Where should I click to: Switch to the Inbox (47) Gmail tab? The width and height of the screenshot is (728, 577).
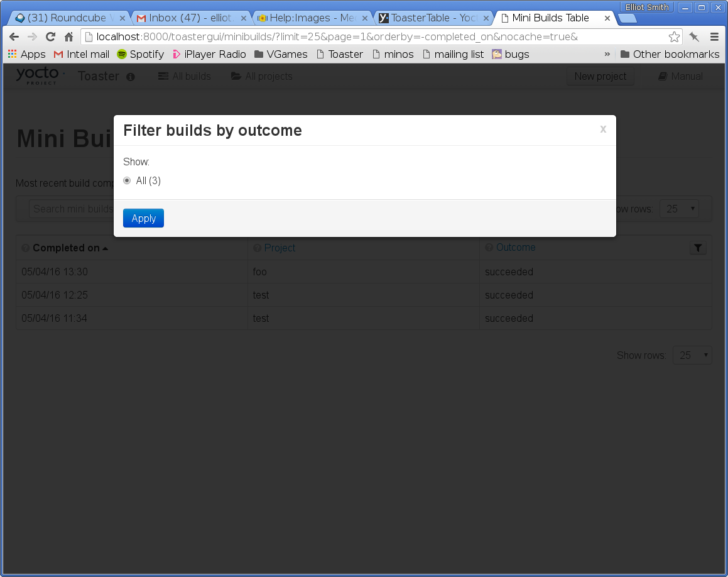[192, 18]
